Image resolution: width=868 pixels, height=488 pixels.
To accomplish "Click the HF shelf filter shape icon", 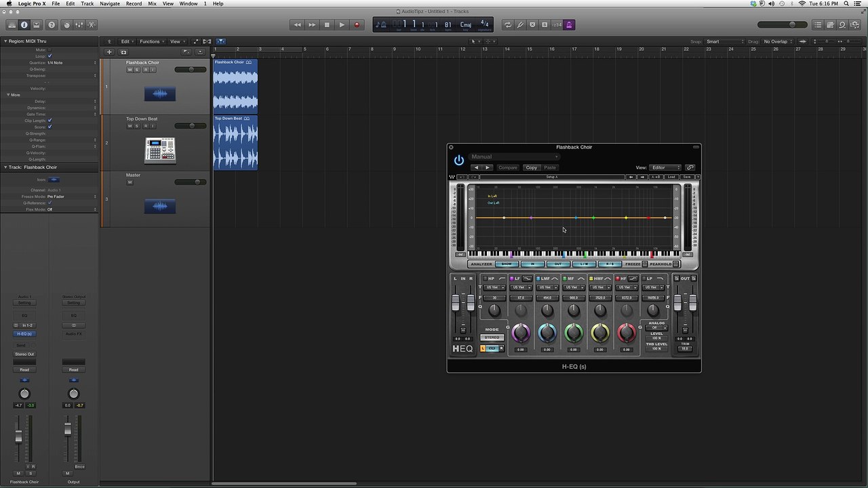I will [x=633, y=279].
